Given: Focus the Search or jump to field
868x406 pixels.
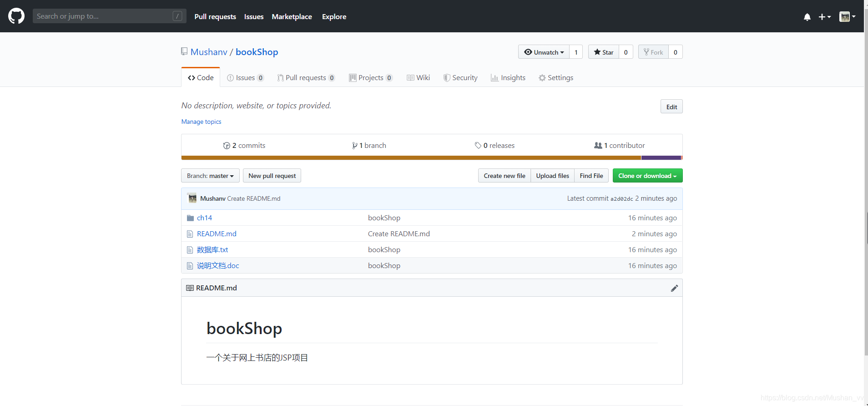Looking at the screenshot, I should click(109, 16).
